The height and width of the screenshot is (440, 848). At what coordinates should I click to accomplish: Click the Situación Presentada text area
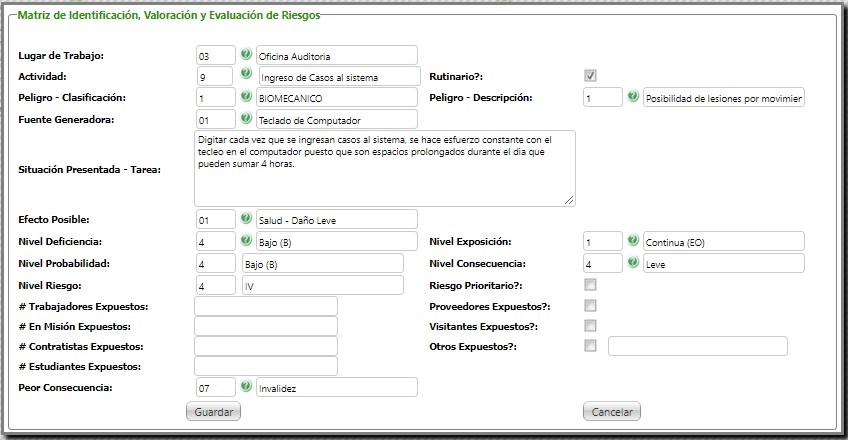[x=385, y=168]
